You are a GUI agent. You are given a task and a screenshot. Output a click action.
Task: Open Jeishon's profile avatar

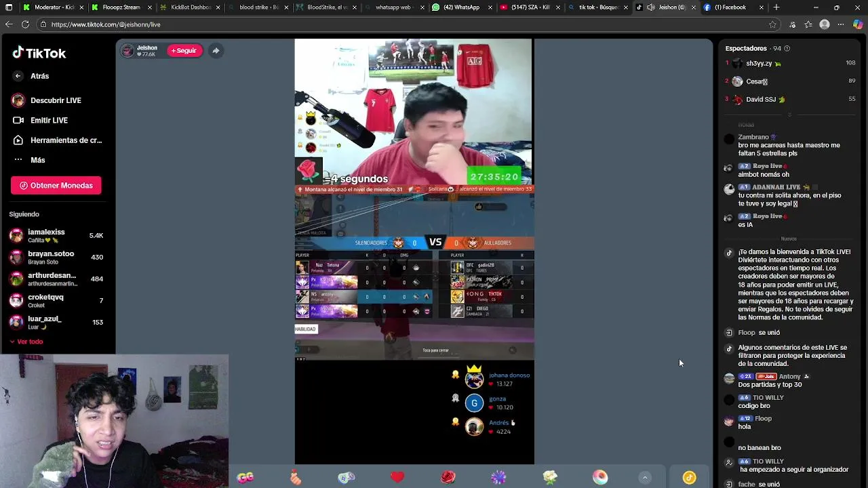[x=127, y=50]
